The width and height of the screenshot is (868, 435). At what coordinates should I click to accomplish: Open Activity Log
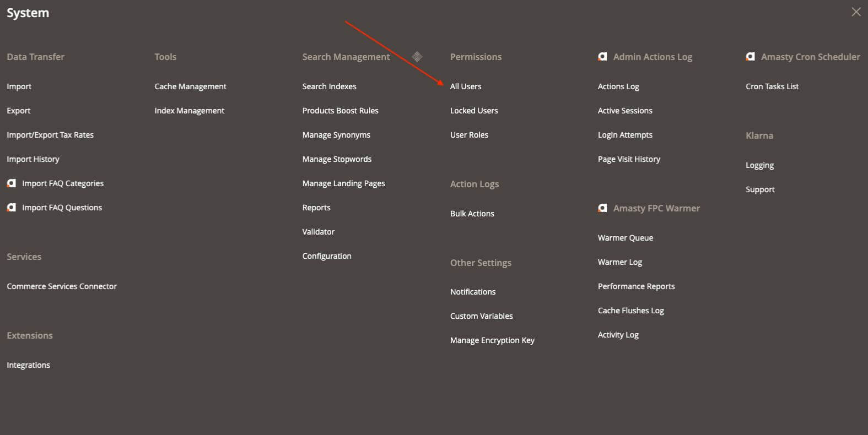click(618, 335)
